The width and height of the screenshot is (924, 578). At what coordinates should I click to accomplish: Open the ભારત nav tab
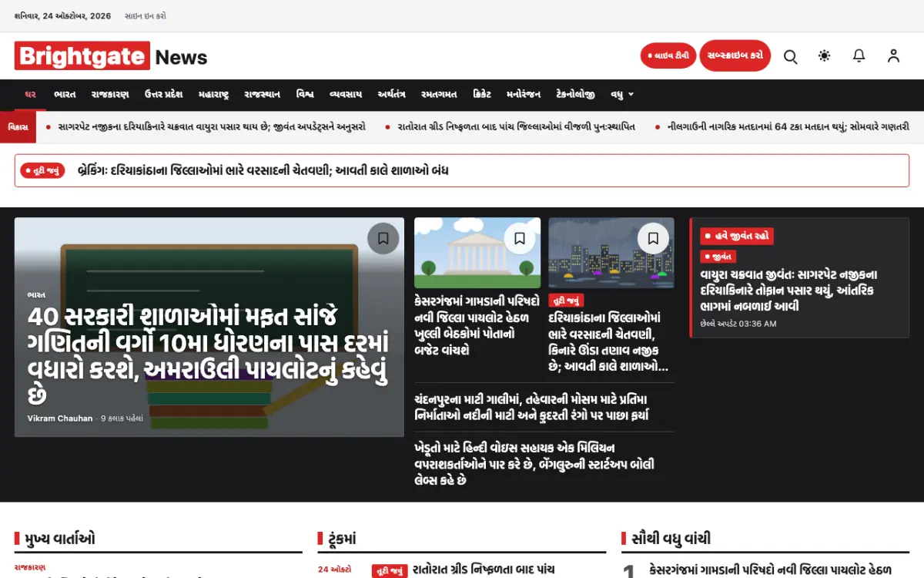point(65,94)
